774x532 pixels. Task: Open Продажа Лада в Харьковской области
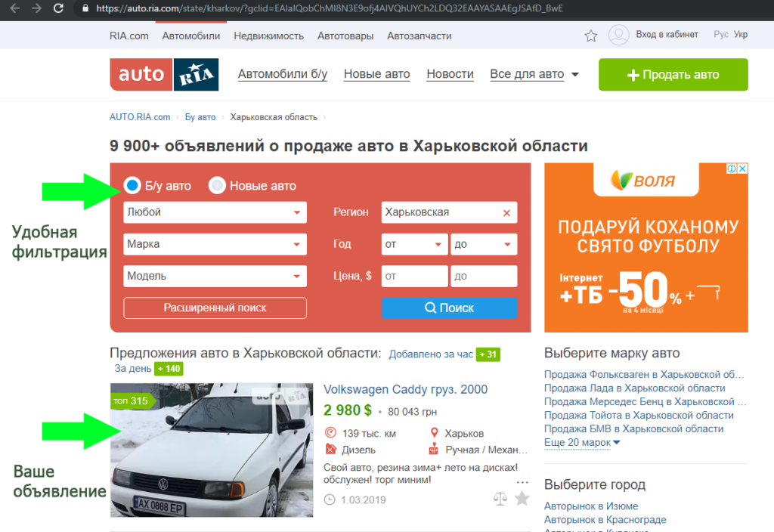coord(634,388)
